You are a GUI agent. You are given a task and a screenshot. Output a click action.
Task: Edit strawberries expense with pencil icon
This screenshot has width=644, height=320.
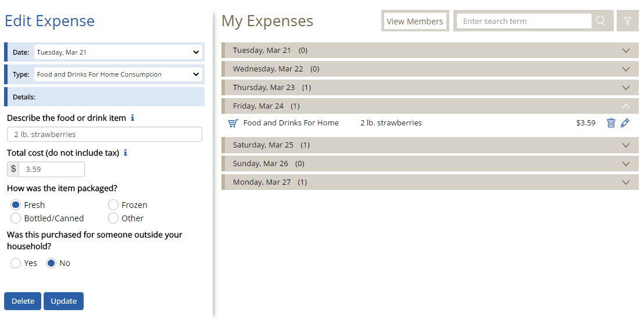(x=625, y=123)
